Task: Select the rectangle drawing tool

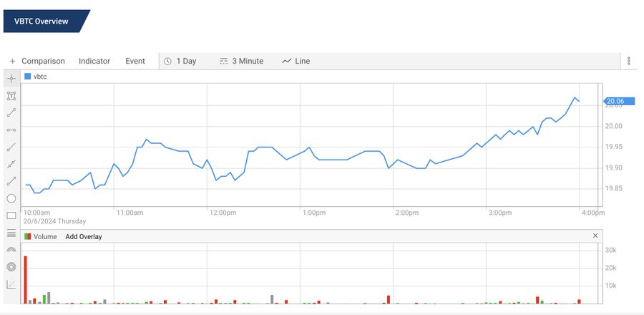Action: pyautogui.click(x=11, y=215)
